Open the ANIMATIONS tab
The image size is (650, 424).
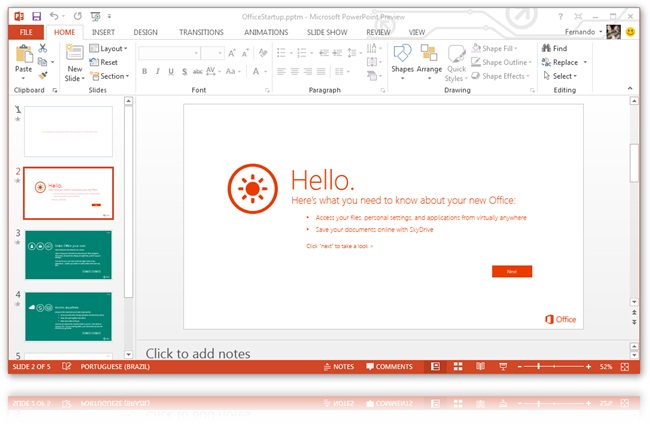pyautogui.click(x=266, y=32)
